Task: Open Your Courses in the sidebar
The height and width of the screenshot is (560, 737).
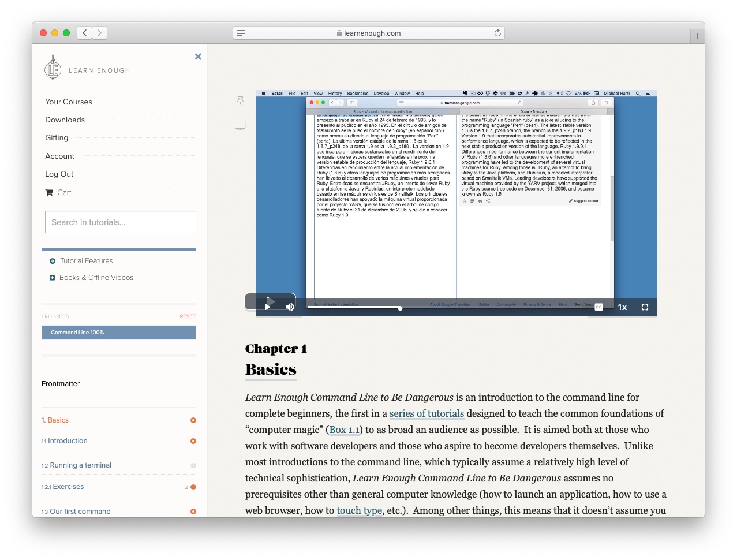Action: pos(69,102)
